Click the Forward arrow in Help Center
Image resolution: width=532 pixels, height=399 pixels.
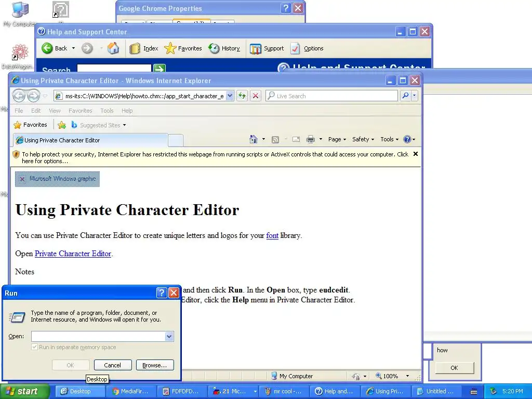pos(87,48)
